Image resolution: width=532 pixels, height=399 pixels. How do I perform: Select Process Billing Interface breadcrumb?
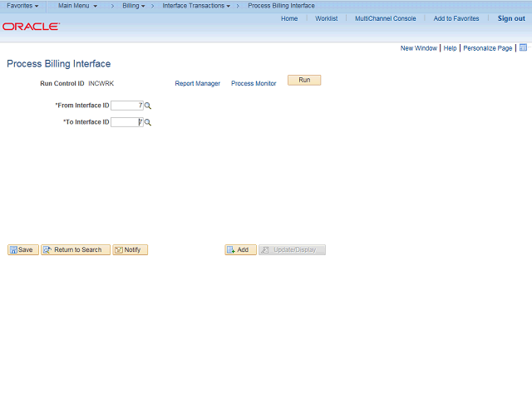click(x=281, y=6)
